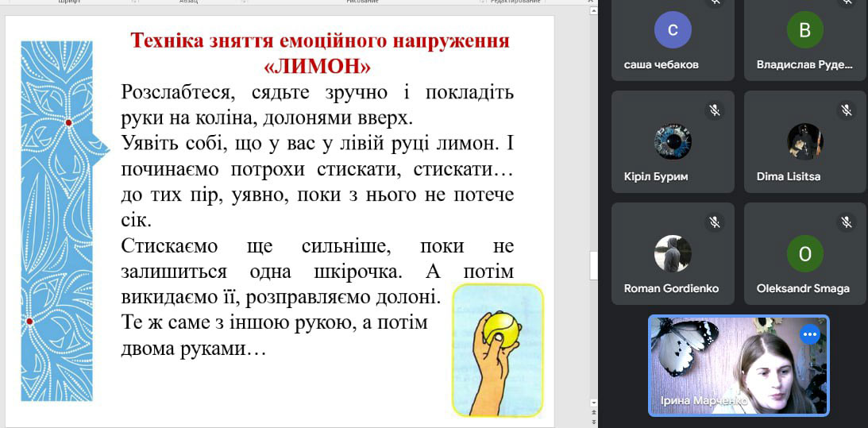Image resolution: width=868 pixels, height=428 pixels.
Task: Go to previous slide with double-up arrow
Action: pos(594,411)
